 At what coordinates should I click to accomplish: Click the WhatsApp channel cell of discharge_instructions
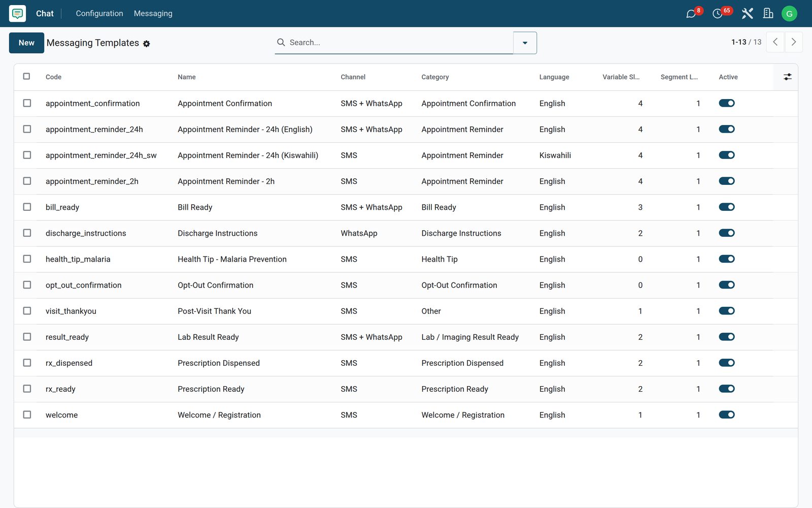click(x=359, y=233)
